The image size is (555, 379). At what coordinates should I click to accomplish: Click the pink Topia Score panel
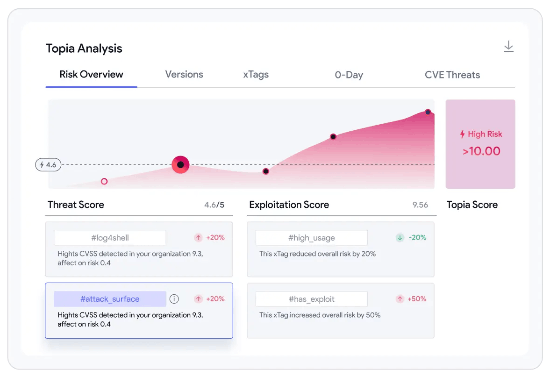click(480, 144)
